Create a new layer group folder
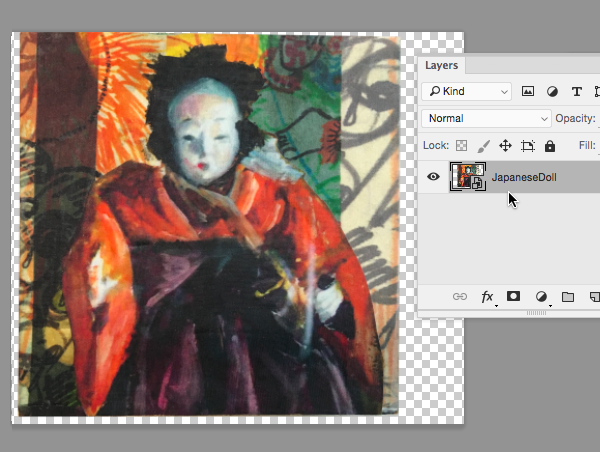 (568, 297)
